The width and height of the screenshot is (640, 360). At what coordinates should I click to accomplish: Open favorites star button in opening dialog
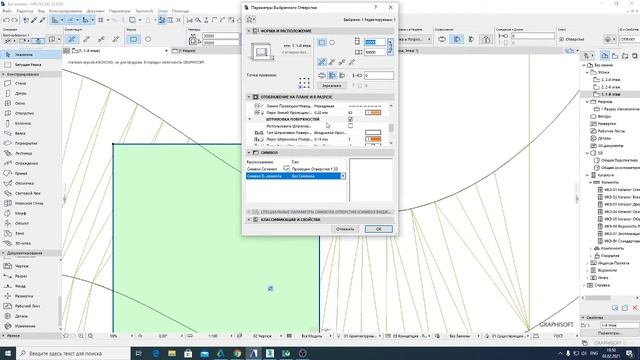pos(251,19)
